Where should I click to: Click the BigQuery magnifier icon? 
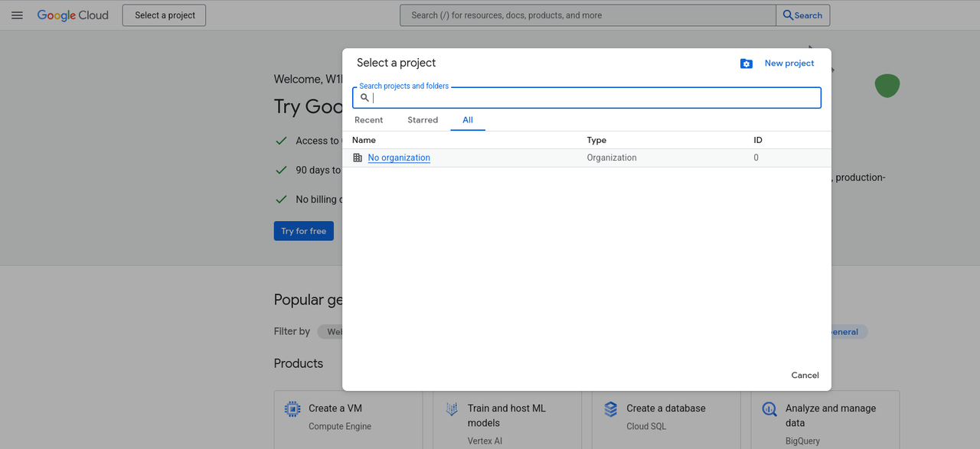(x=769, y=409)
